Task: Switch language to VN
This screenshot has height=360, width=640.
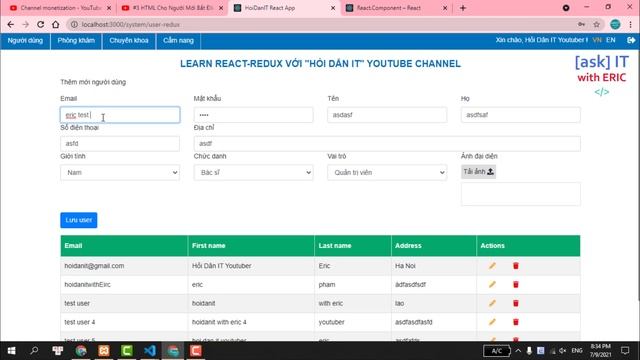Action: 597,40
